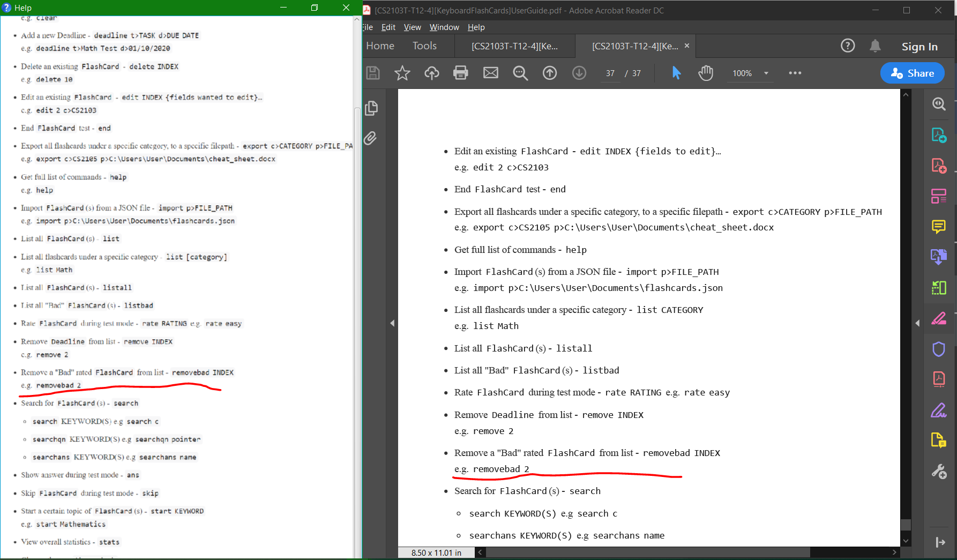The height and width of the screenshot is (560, 957).
Task: Open the page thumbnails panel icon
Action: point(371,108)
